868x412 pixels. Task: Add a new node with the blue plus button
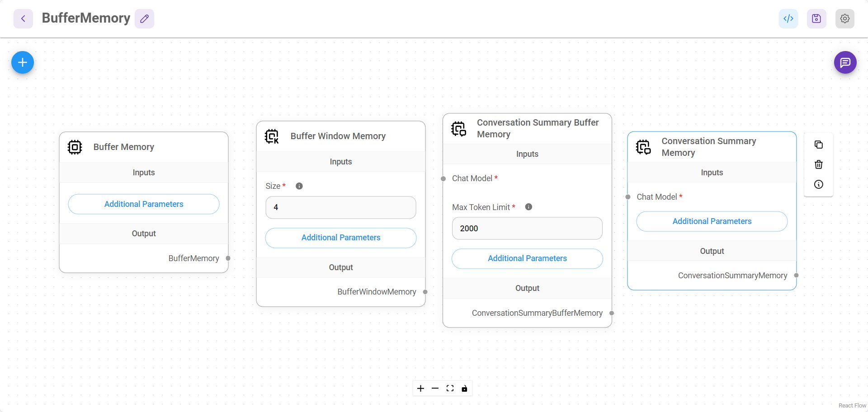23,62
